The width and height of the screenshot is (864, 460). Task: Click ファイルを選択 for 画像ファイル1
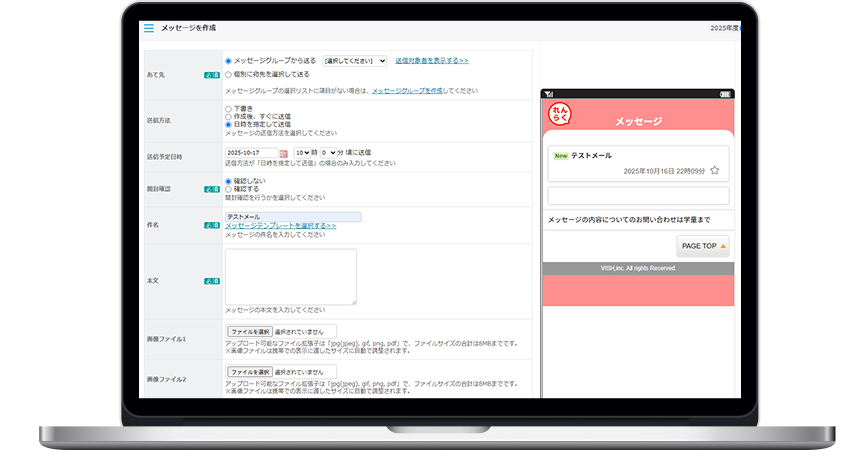[250, 332]
